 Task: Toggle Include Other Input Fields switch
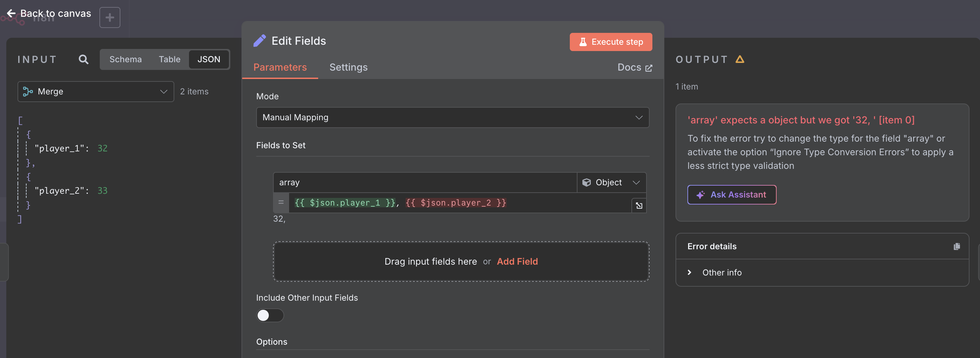pyautogui.click(x=270, y=315)
